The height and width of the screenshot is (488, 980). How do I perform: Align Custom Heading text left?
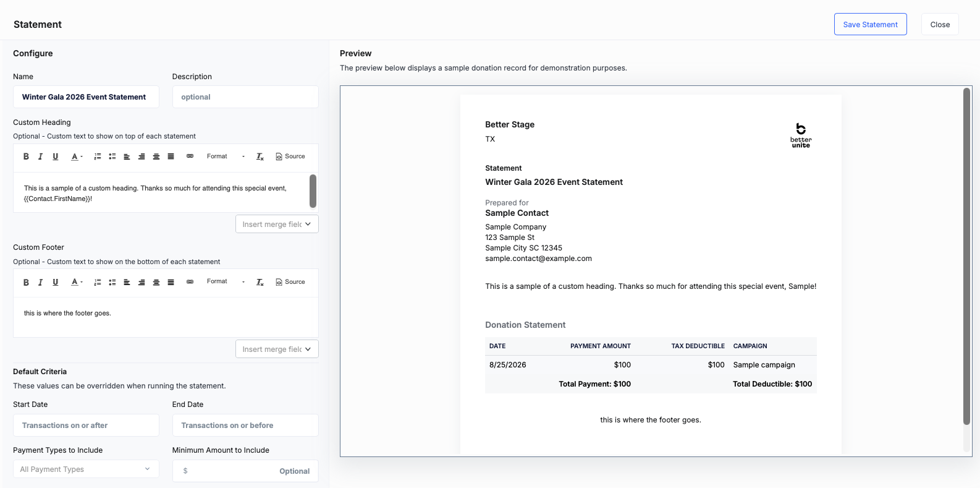coord(127,156)
